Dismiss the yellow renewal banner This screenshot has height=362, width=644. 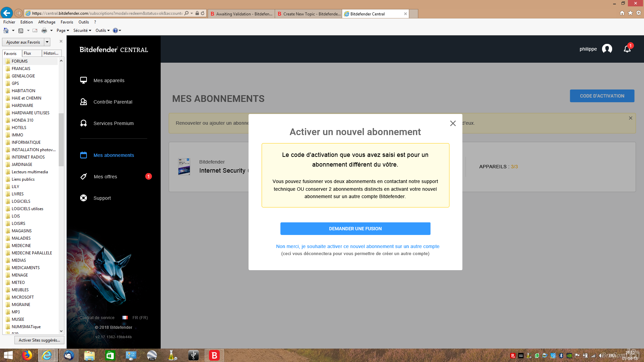(631, 118)
